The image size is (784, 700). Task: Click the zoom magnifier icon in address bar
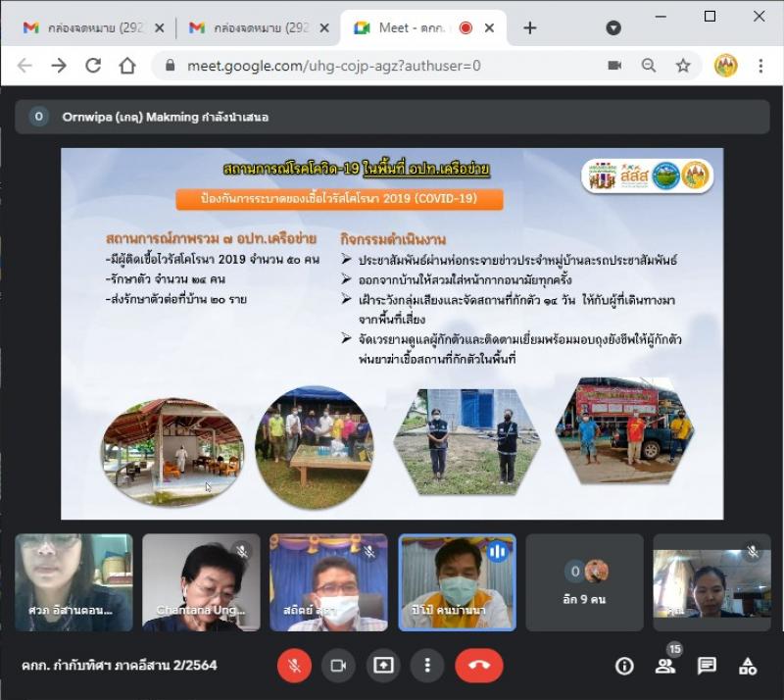coord(649,66)
